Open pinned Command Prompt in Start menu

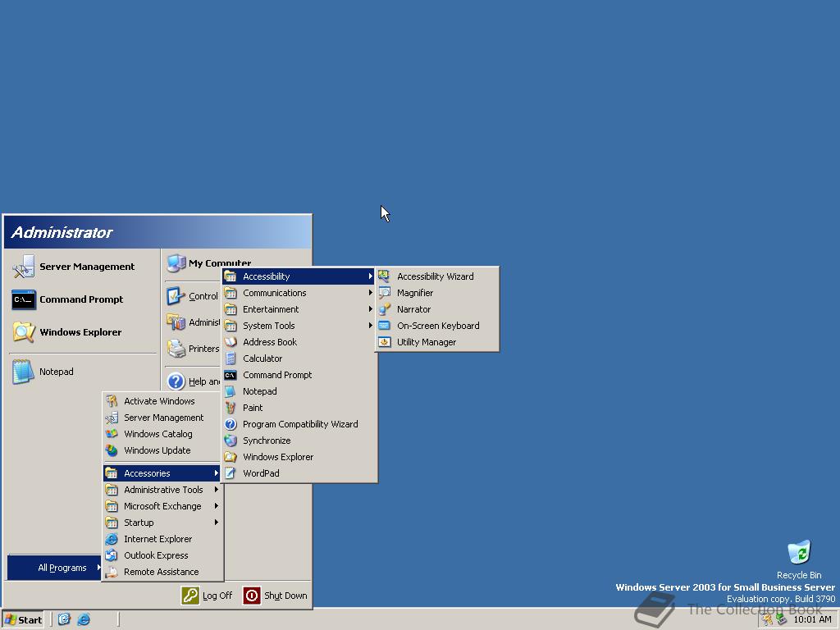click(x=82, y=299)
